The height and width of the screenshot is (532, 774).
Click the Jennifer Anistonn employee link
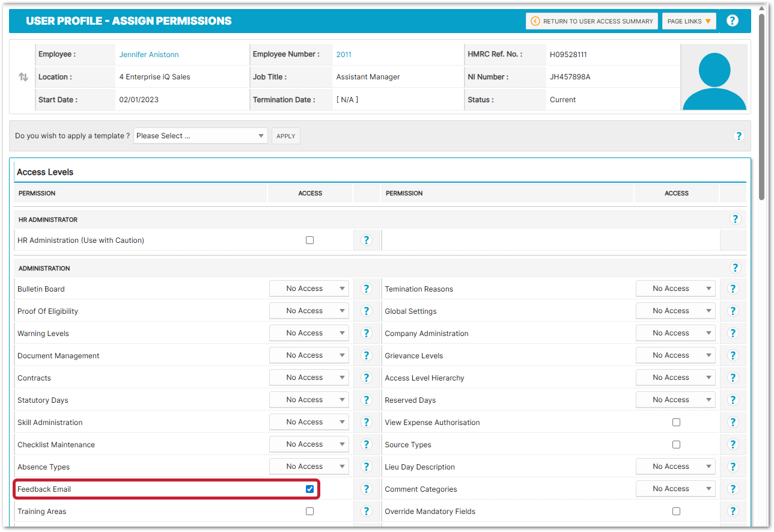click(149, 55)
